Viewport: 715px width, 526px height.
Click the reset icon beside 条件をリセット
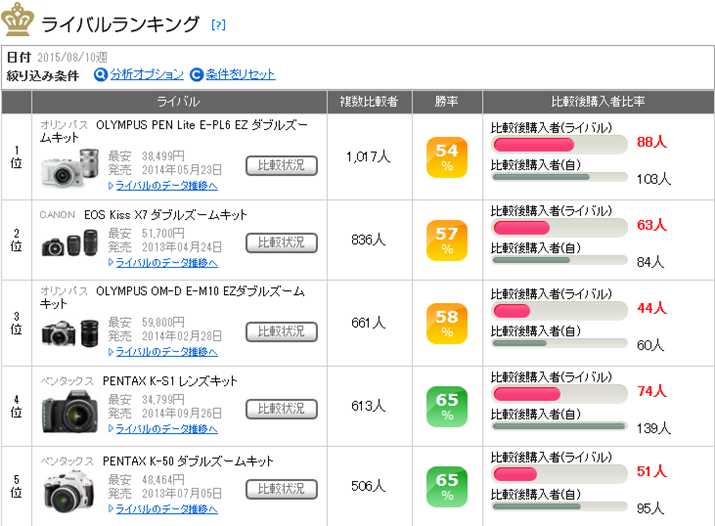tap(197, 74)
